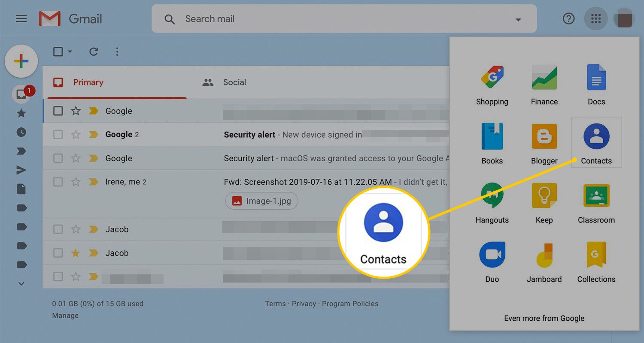Image resolution: width=644 pixels, height=343 pixels.
Task: Open the account profile avatar
Action: pyautogui.click(x=624, y=19)
